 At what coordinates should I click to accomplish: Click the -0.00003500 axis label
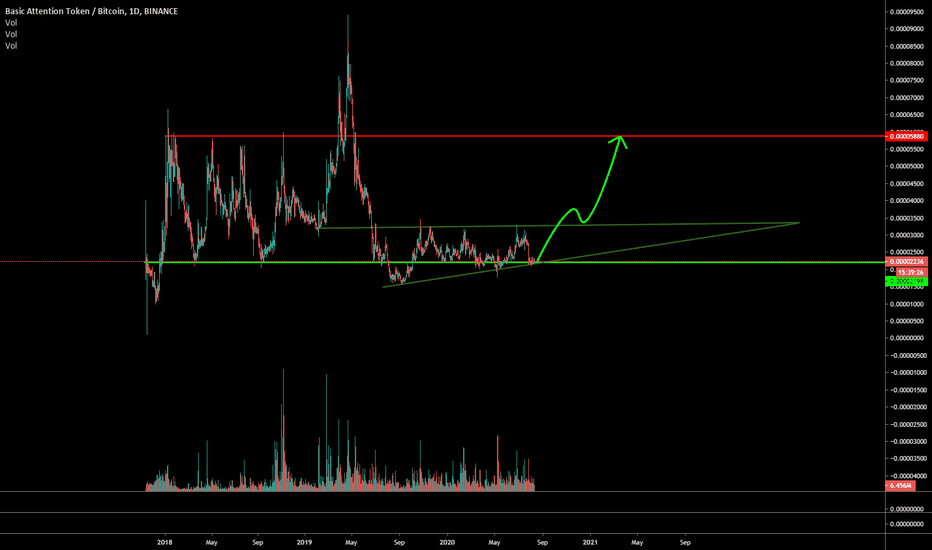907,458
